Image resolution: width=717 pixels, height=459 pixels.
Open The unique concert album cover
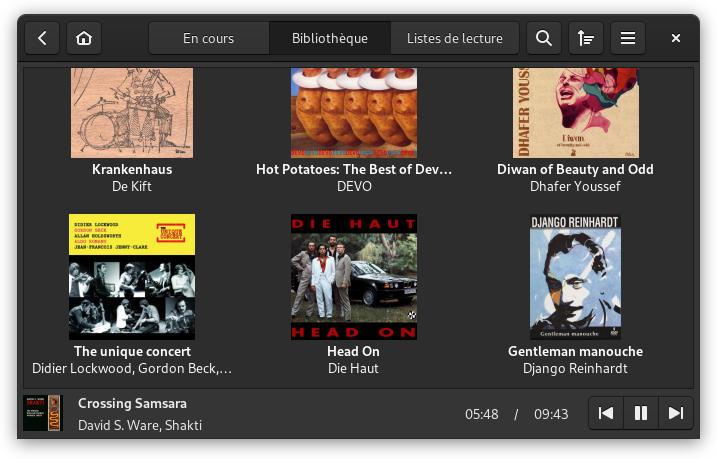[132, 277]
